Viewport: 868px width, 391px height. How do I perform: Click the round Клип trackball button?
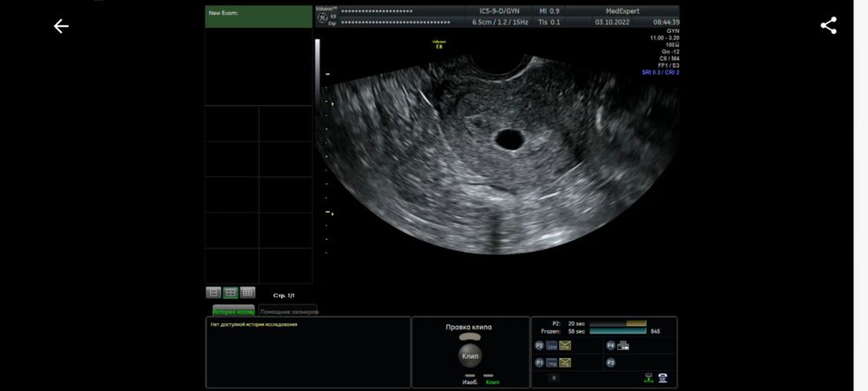pos(470,356)
